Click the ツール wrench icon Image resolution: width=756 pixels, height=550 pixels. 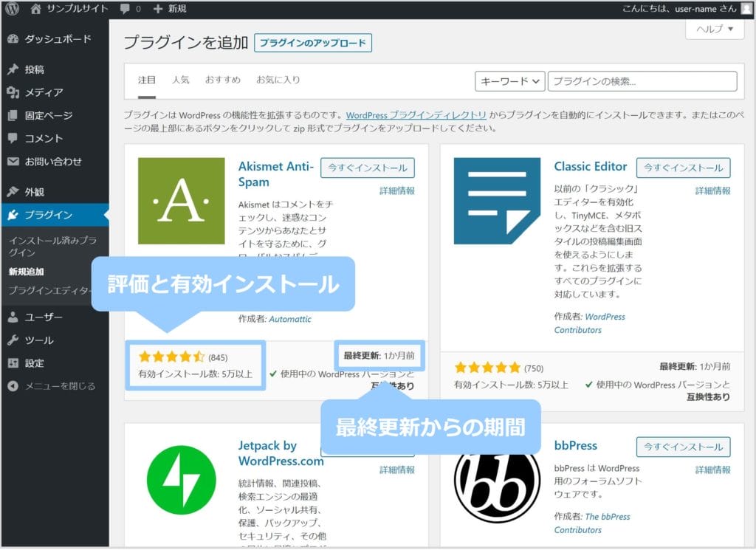(x=13, y=340)
